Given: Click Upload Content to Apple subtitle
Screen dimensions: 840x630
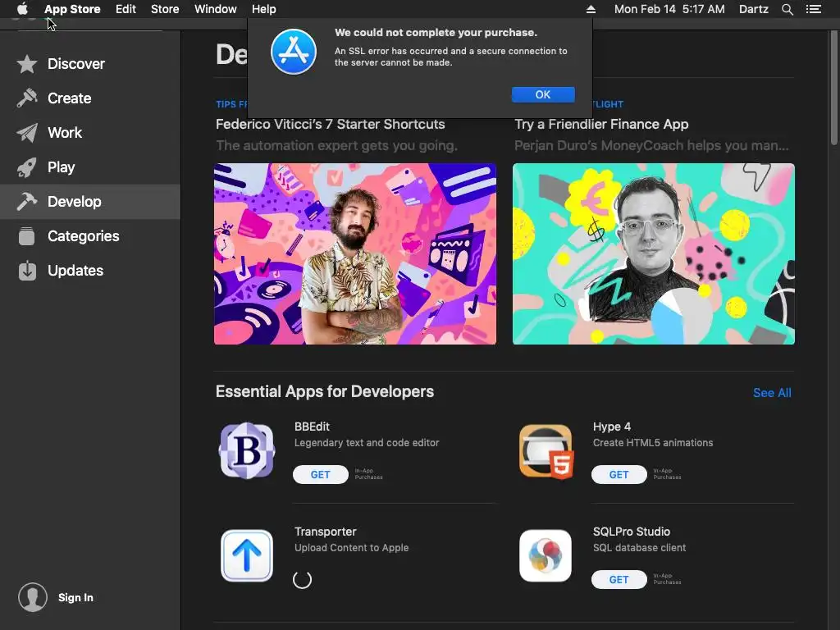Looking at the screenshot, I should [x=351, y=547].
